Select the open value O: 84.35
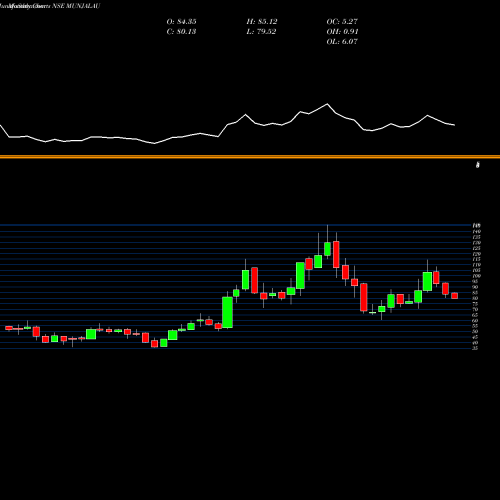Image resolution: width=500 pixels, height=500 pixels. (x=181, y=22)
